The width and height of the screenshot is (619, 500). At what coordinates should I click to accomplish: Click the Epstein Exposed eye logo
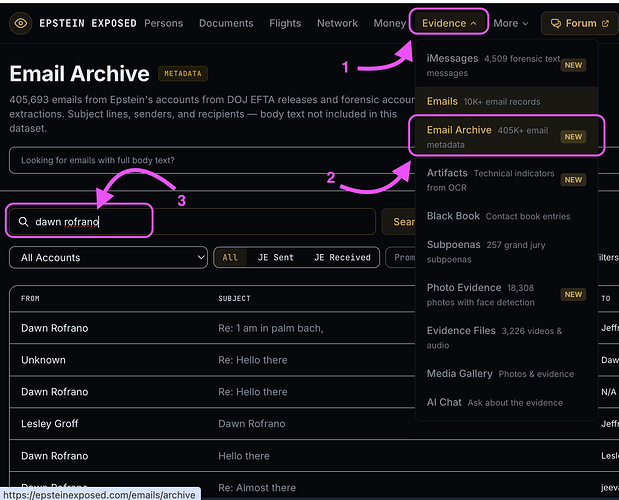(21, 23)
